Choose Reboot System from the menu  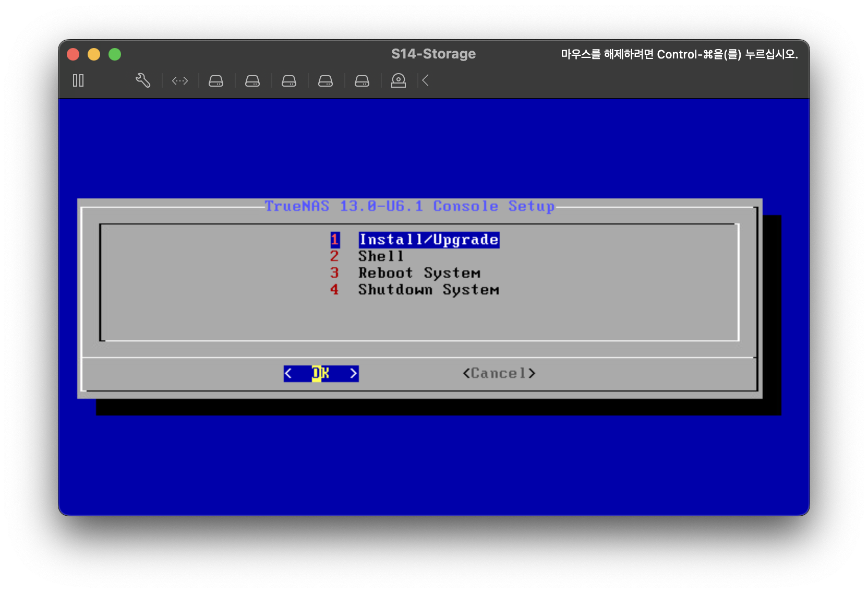[419, 273]
